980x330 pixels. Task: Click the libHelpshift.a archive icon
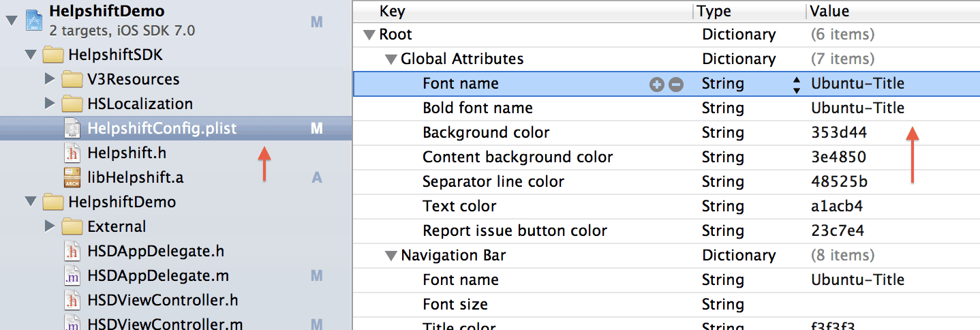[72, 177]
